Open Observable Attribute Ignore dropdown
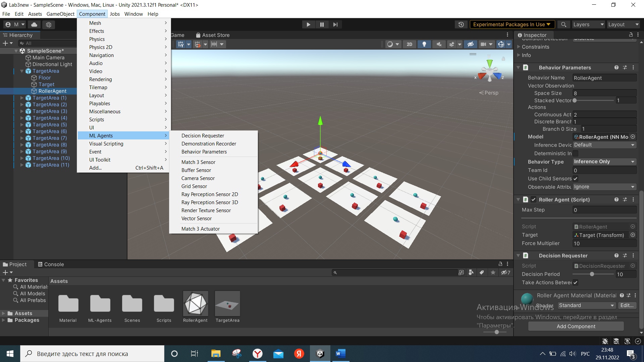The width and height of the screenshot is (644, 362). 604,187
